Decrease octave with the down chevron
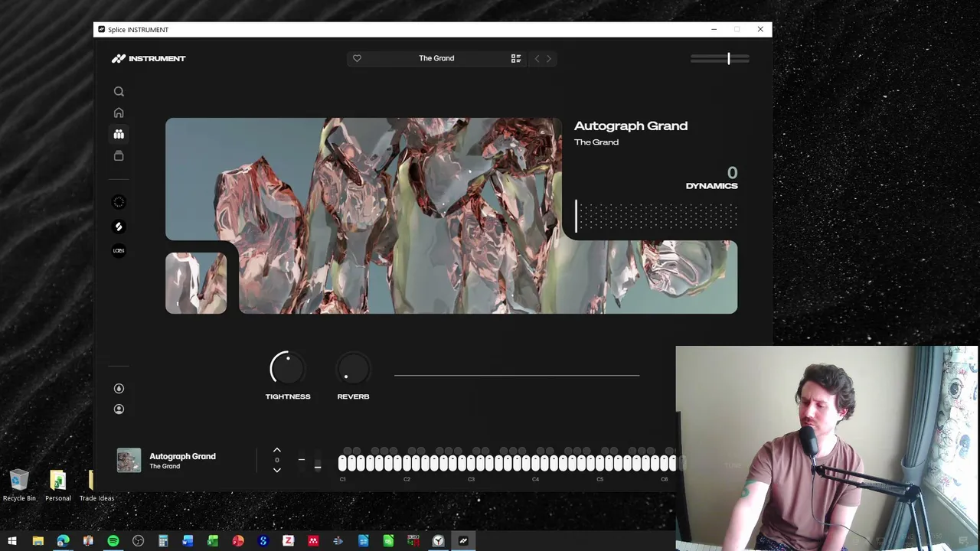 [277, 470]
